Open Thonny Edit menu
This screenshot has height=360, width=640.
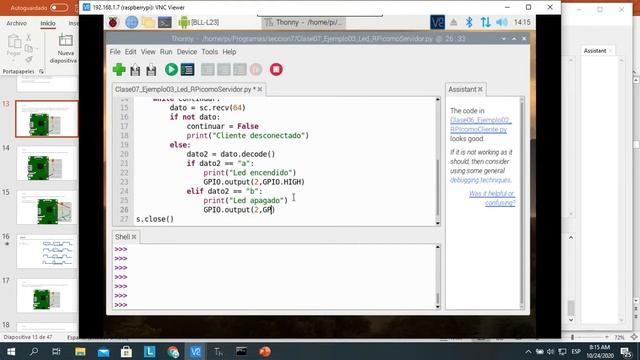(131, 52)
